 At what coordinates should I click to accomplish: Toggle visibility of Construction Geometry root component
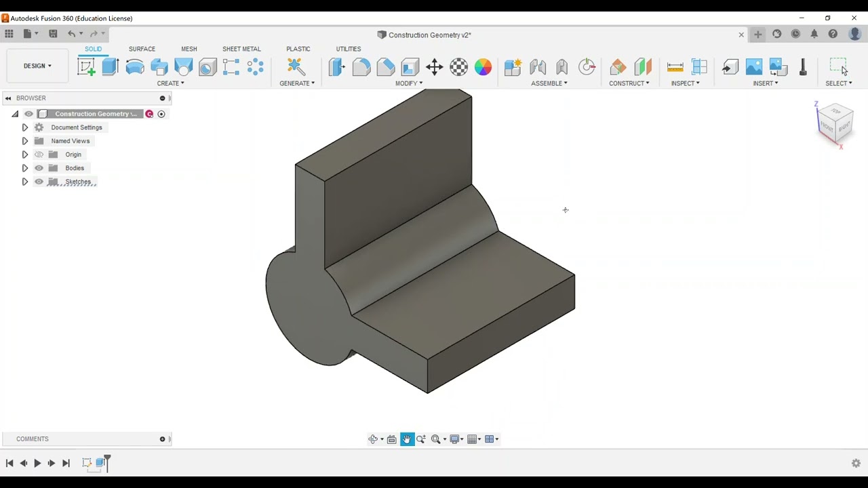28,114
